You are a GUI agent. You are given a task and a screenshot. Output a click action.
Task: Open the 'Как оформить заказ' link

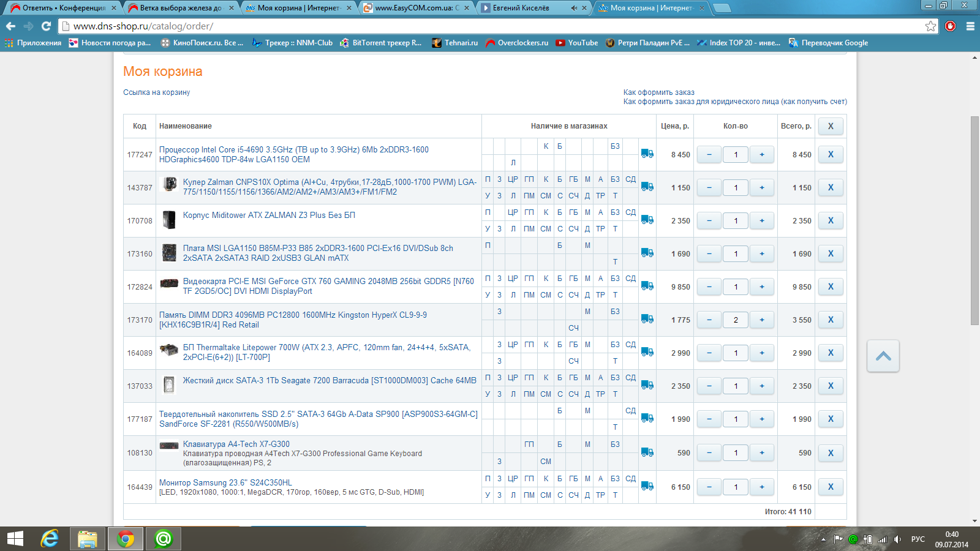point(659,92)
